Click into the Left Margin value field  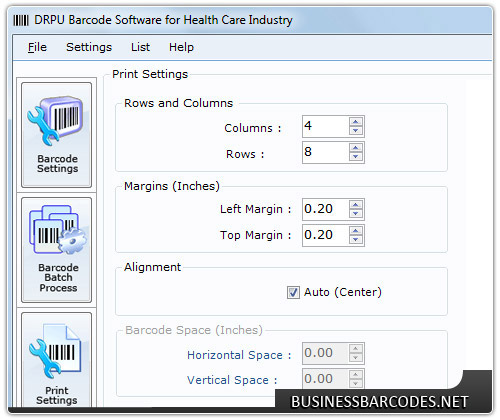tap(326, 209)
